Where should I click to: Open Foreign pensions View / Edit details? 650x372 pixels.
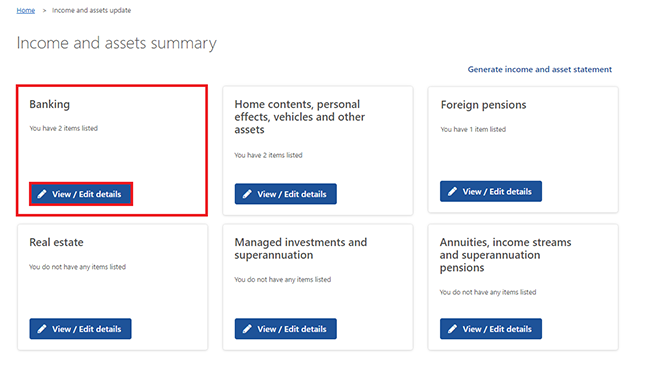tap(491, 192)
